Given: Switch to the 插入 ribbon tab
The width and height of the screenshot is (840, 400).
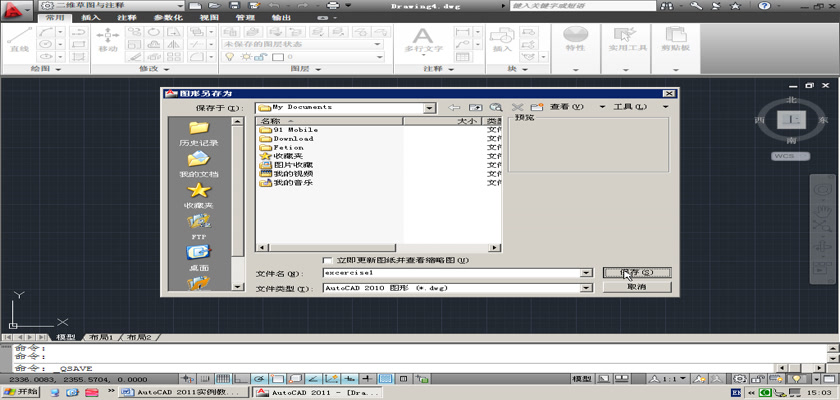Looking at the screenshot, I should click(x=91, y=18).
